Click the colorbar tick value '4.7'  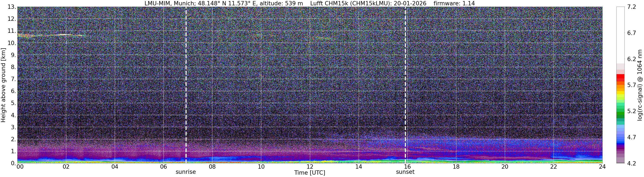(632, 137)
